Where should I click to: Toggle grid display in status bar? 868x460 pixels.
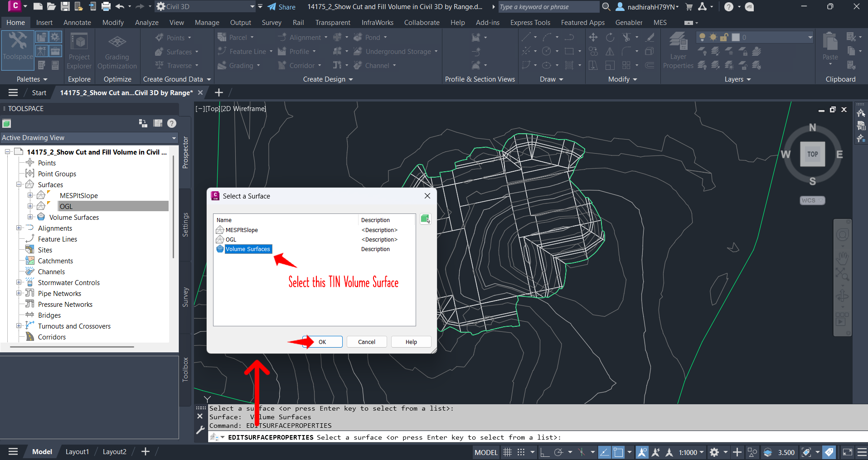pos(507,452)
